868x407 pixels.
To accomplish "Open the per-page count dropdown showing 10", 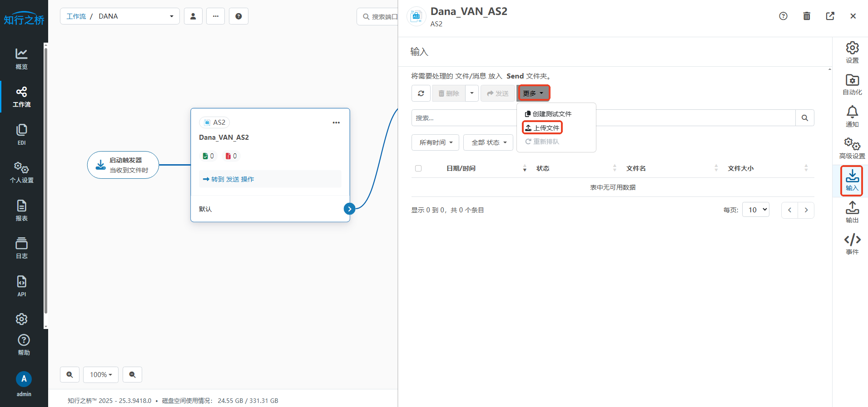I will click(x=755, y=210).
